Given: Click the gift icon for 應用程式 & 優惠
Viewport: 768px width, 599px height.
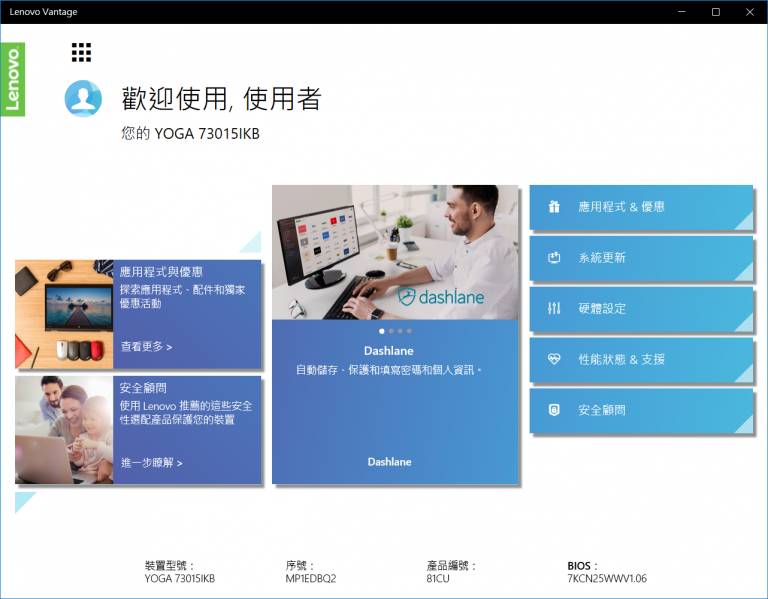Looking at the screenshot, I should (x=554, y=207).
